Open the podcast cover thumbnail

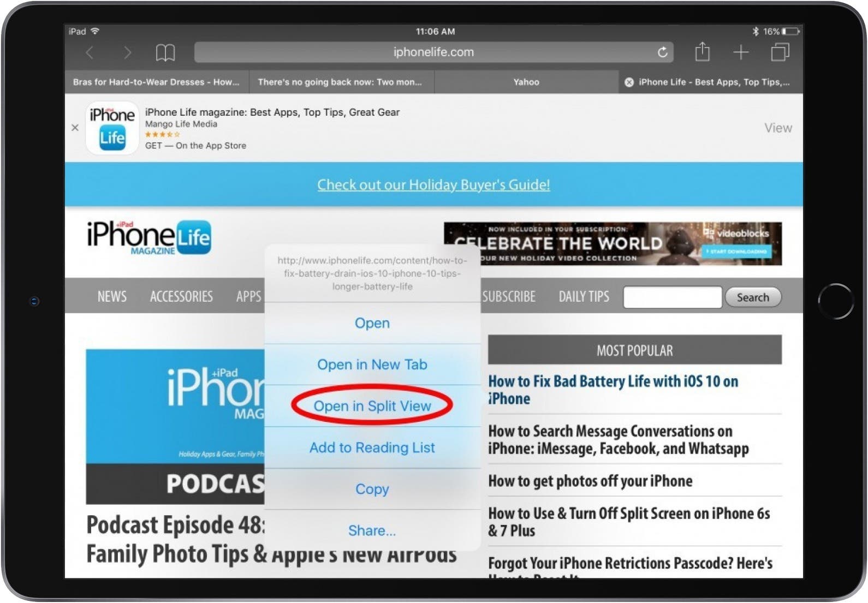175,427
